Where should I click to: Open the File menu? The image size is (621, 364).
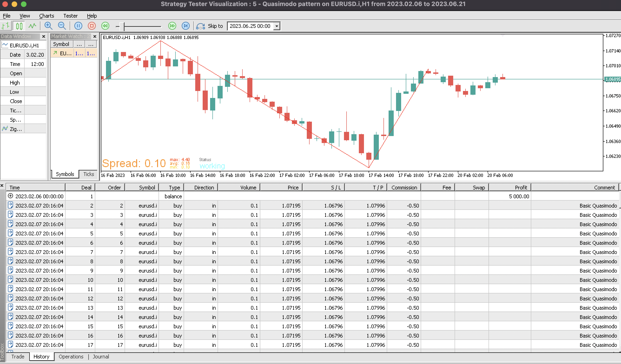[7, 16]
